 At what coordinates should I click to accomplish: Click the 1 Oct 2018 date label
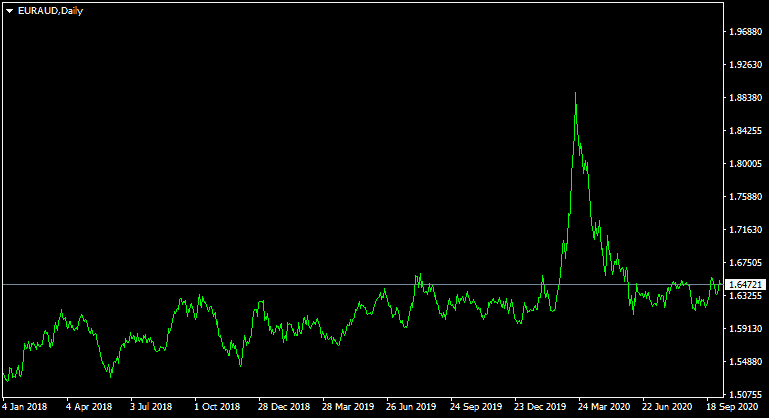[x=217, y=407]
